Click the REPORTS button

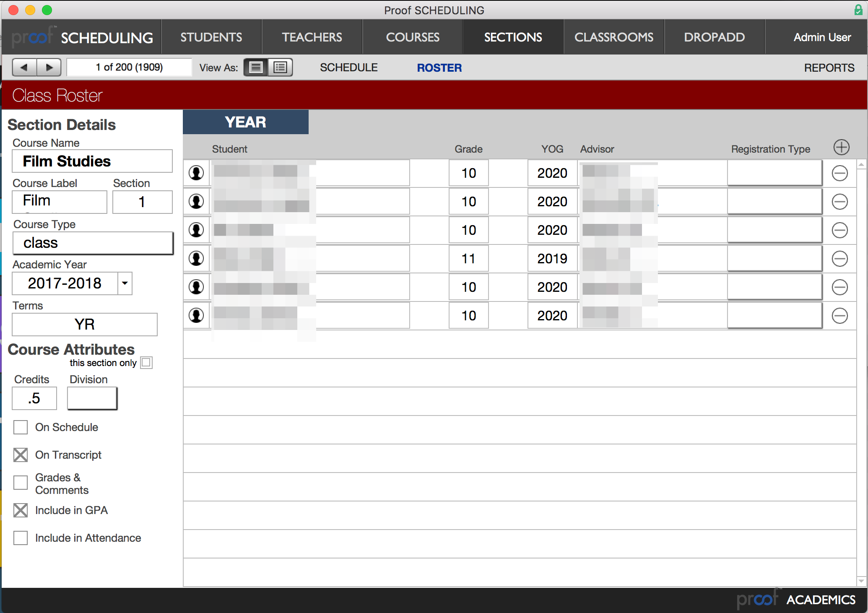[x=829, y=68]
